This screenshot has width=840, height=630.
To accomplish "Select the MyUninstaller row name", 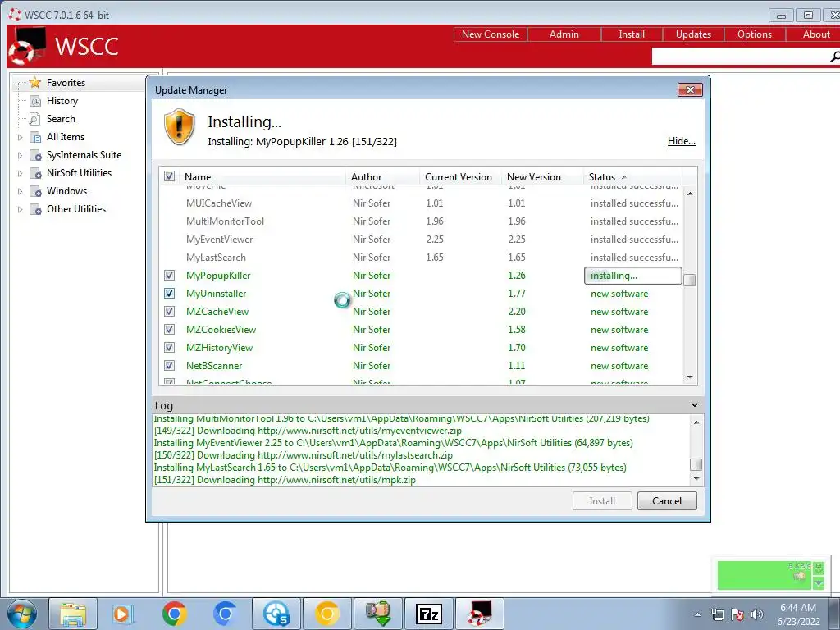I will point(217,294).
